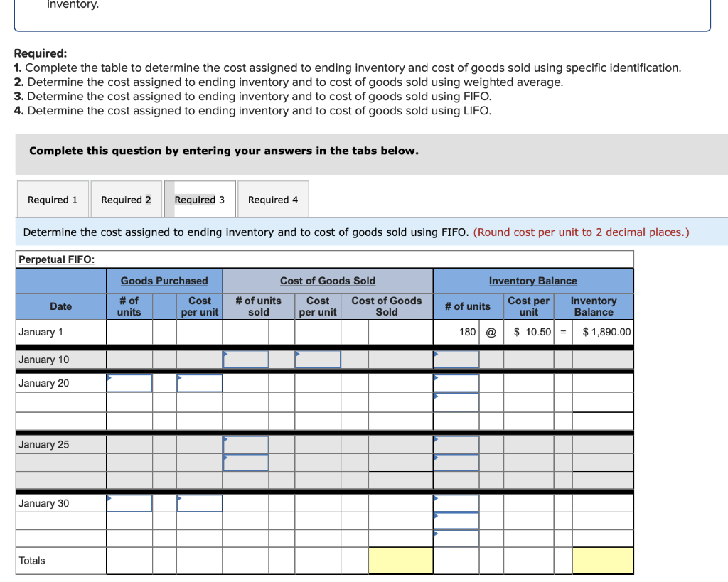The height and width of the screenshot is (582, 728).
Task: Click January 25 inventory balance units first row
Action: click(x=456, y=445)
